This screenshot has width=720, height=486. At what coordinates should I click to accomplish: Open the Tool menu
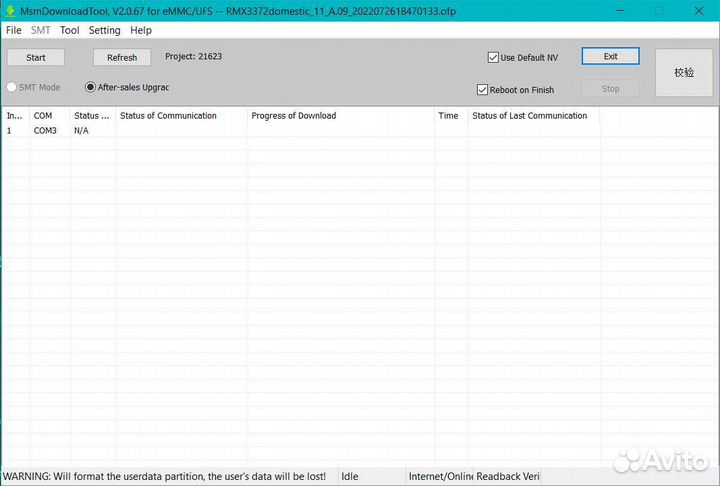[69, 30]
